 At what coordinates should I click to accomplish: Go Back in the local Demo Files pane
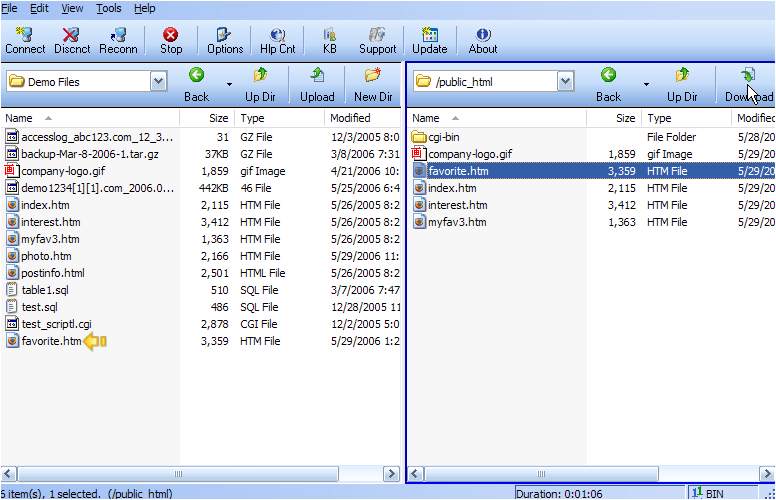pos(196,85)
